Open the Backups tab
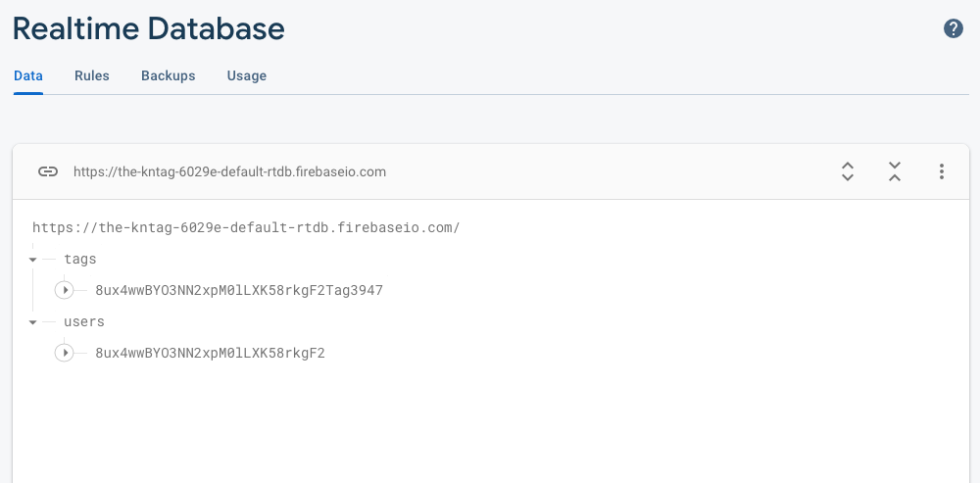980x483 pixels. click(x=168, y=75)
